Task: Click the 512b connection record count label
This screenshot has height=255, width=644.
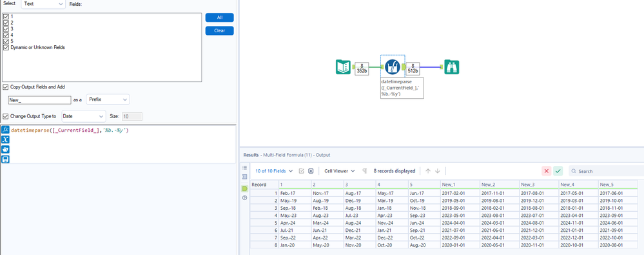Action: 413,68
